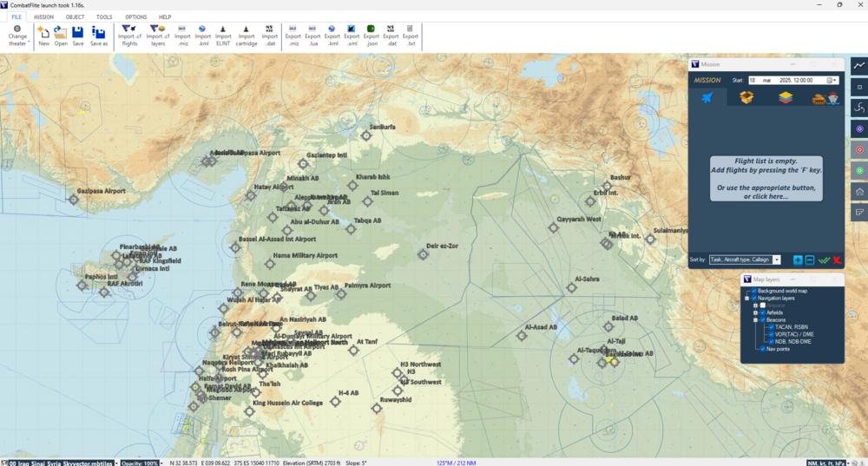Open the Opacity 100% control in status bar
Image resolution: width=868 pixels, height=466 pixels.
tap(141, 463)
